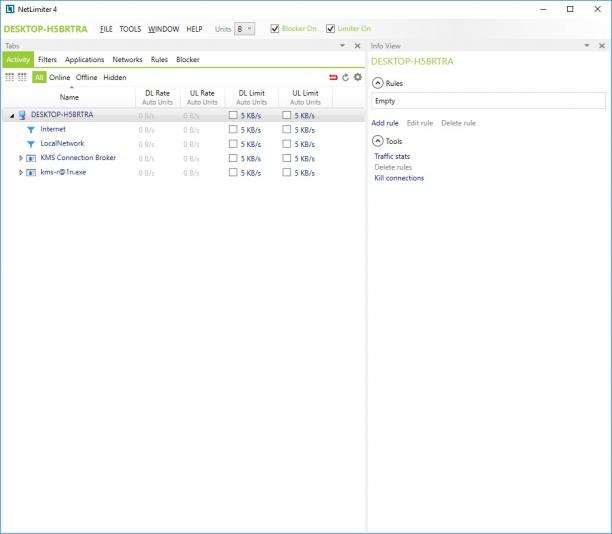The image size is (612, 534).
Task: Enable UL Limit checkbox for KMS Connection Broker
Action: coord(286,158)
